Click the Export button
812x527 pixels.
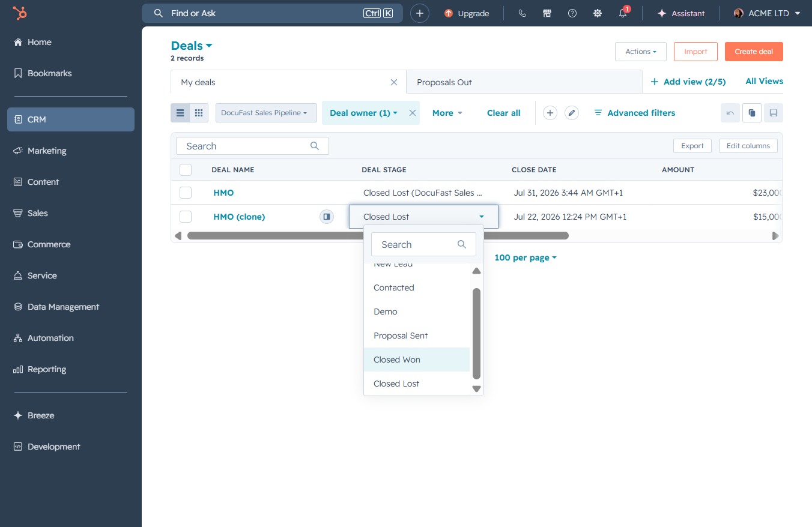(692, 146)
